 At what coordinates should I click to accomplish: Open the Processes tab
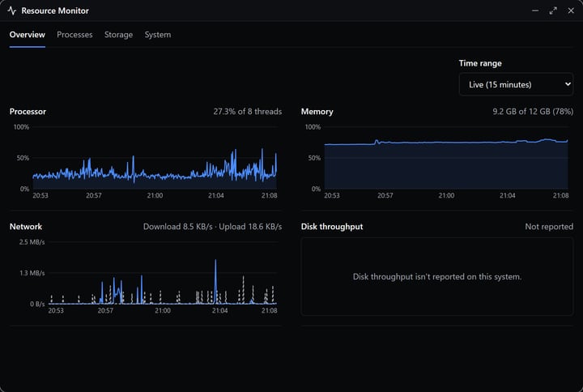pos(74,35)
